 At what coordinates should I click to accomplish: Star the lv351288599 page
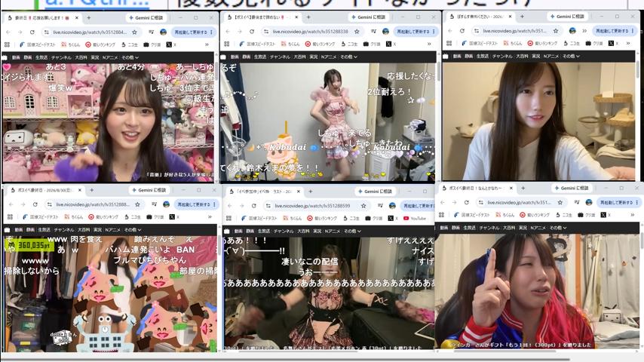coord(363,205)
